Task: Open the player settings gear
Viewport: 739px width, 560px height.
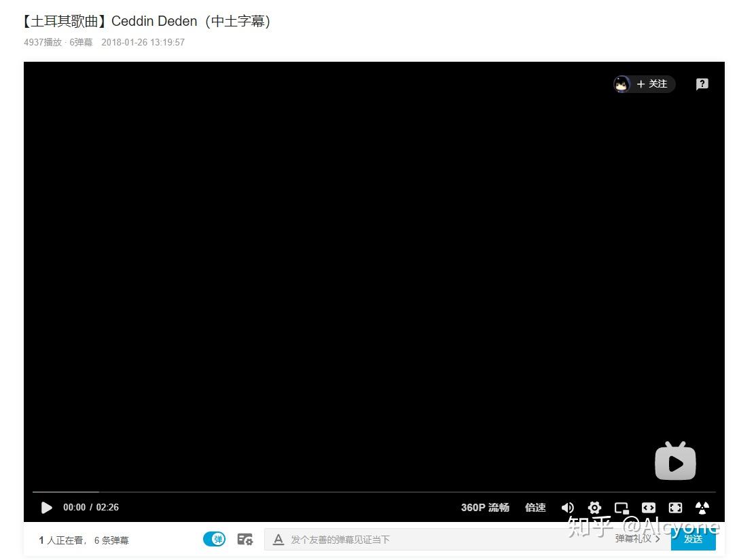Action: coord(594,507)
